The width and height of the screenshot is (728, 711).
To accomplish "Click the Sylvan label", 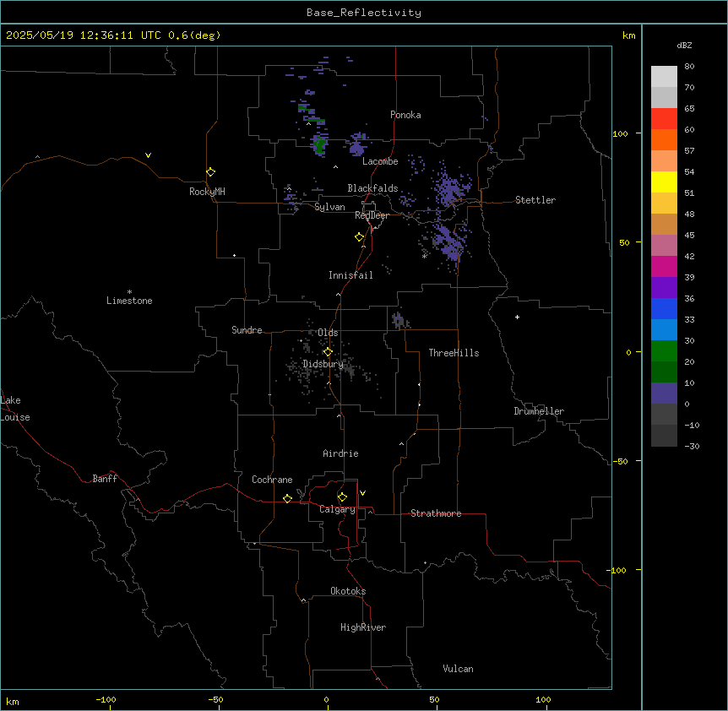I will pos(329,207).
